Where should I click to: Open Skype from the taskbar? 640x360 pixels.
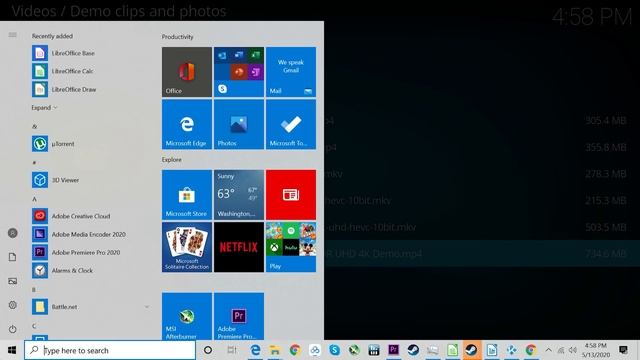tap(335, 350)
